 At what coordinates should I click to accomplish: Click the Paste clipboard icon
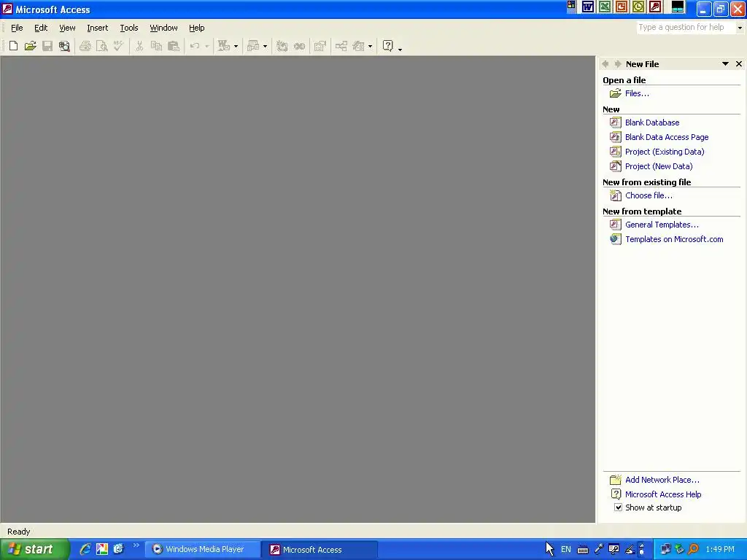point(174,46)
